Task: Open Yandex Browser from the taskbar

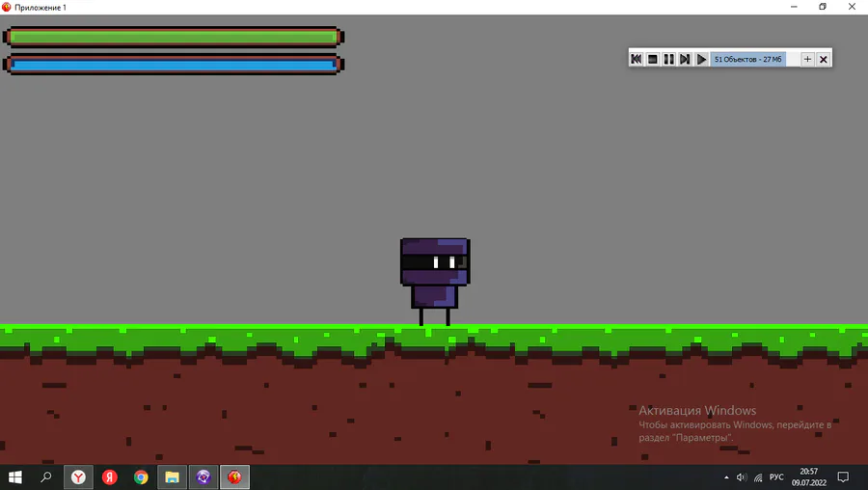Action: coord(78,476)
